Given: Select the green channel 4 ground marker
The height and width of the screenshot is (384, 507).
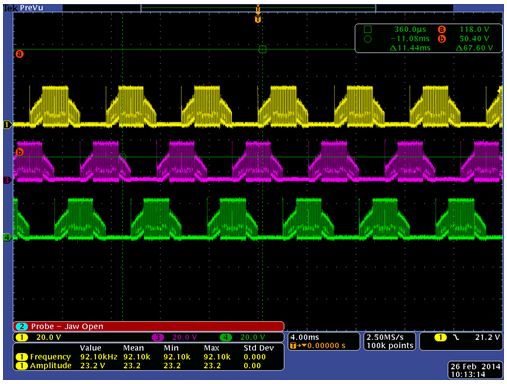Looking at the screenshot, I should (x=7, y=237).
